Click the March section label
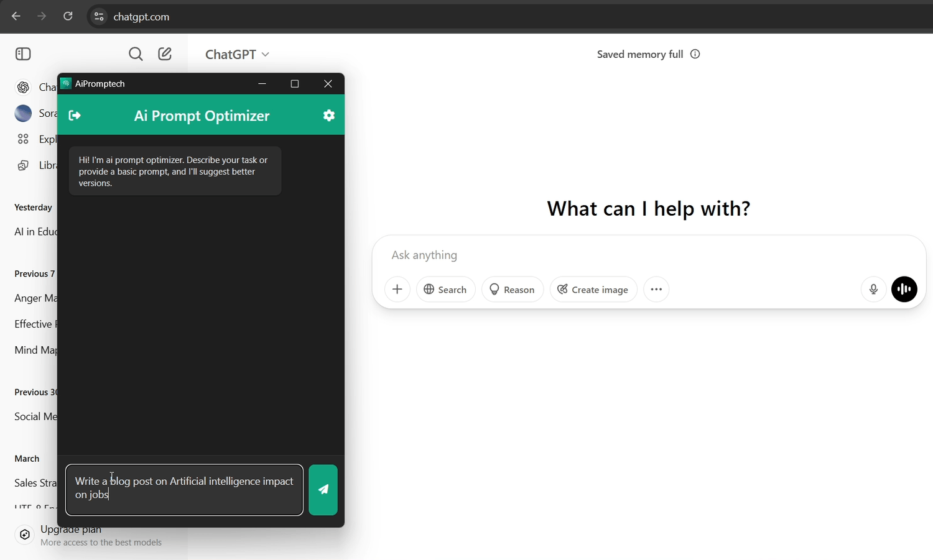The height and width of the screenshot is (560, 933). [27, 459]
